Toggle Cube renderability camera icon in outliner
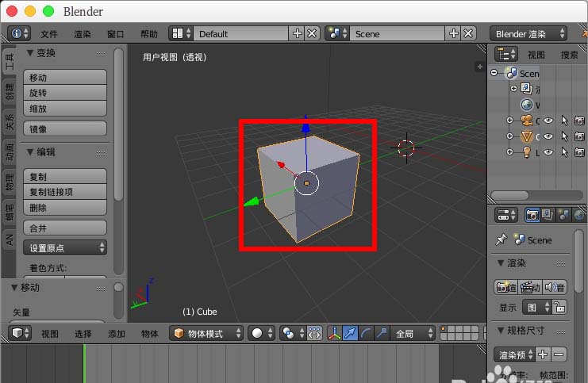The height and width of the screenshot is (383, 588). tap(579, 136)
